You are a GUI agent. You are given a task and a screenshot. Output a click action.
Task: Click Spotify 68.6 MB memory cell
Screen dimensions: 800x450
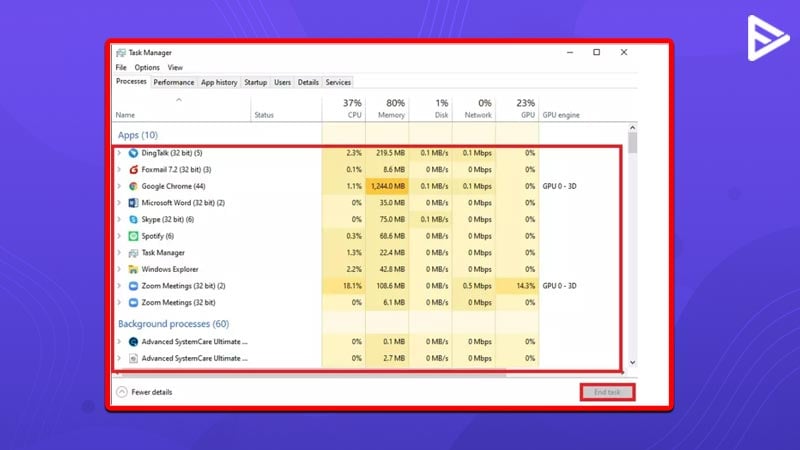[x=387, y=236]
